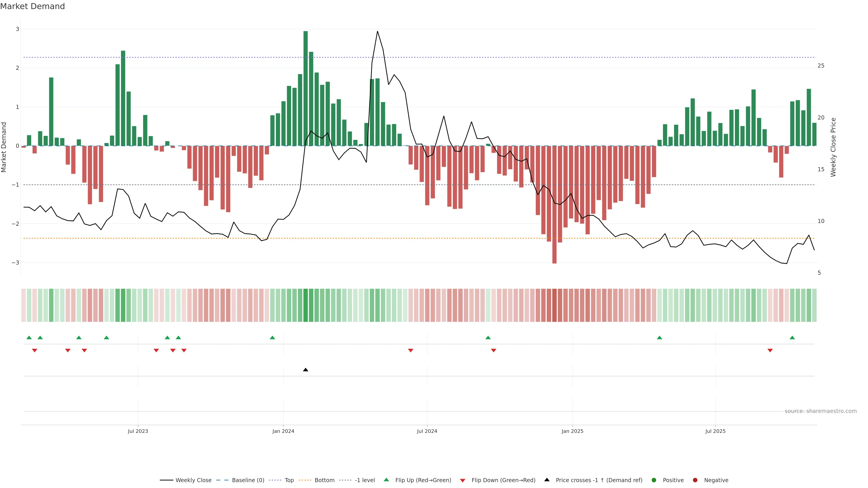Click the black triangle icon in the legend
The width and height of the screenshot is (868, 488).
click(547, 480)
